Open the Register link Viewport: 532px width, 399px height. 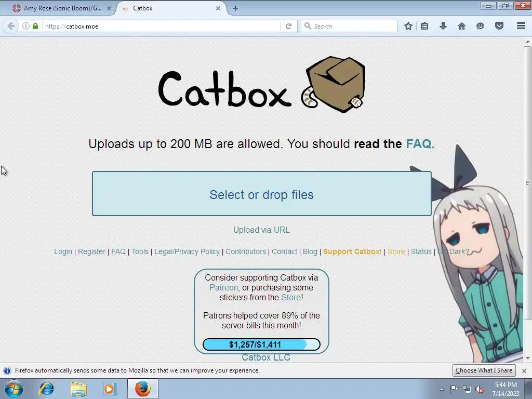(91, 251)
